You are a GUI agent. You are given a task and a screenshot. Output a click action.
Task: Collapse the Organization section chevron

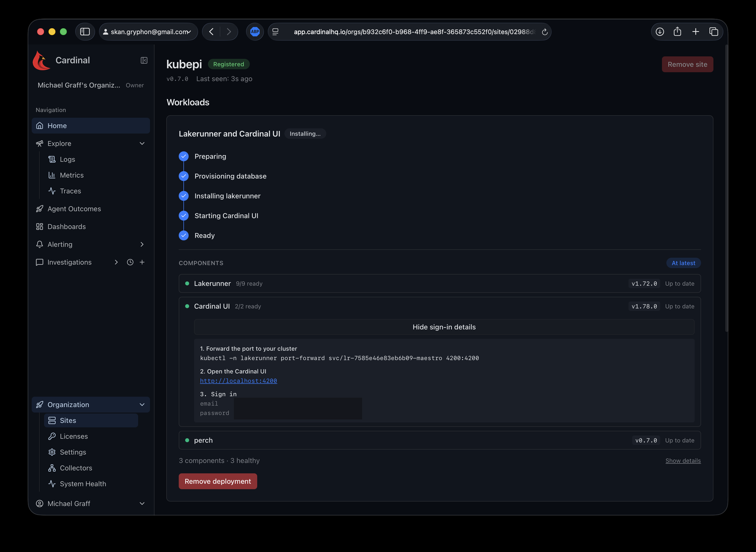pyautogui.click(x=142, y=405)
